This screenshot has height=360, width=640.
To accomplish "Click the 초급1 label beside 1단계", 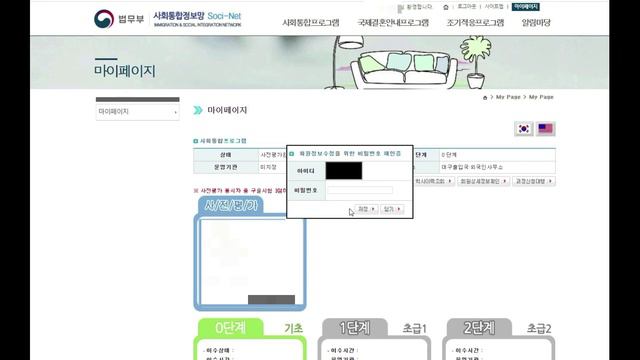I will point(415,328).
